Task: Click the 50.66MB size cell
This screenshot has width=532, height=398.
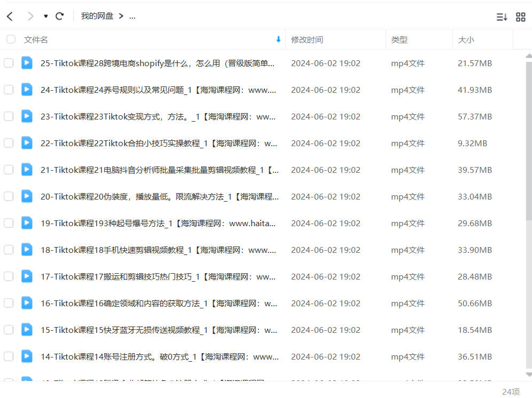Action: tap(475, 304)
